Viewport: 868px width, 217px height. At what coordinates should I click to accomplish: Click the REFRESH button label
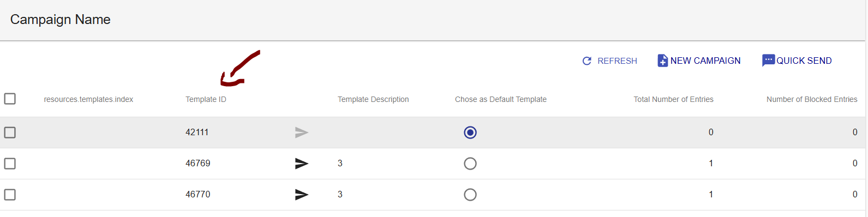(x=617, y=61)
